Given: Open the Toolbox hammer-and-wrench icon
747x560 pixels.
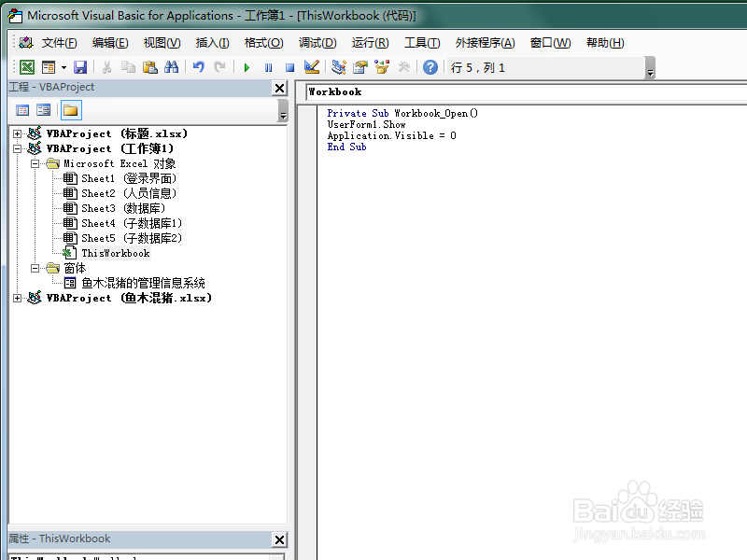Looking at the screenshot, I should tap(404, 67).
